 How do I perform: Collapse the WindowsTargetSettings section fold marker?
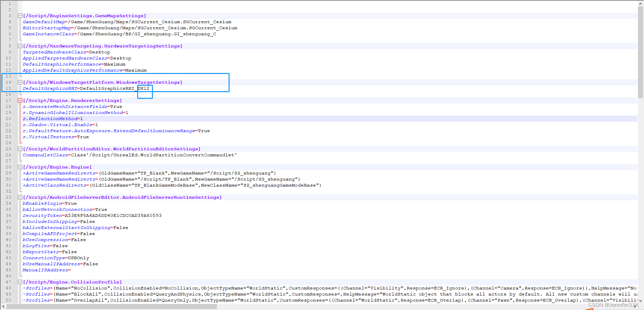tap(20, 82)
